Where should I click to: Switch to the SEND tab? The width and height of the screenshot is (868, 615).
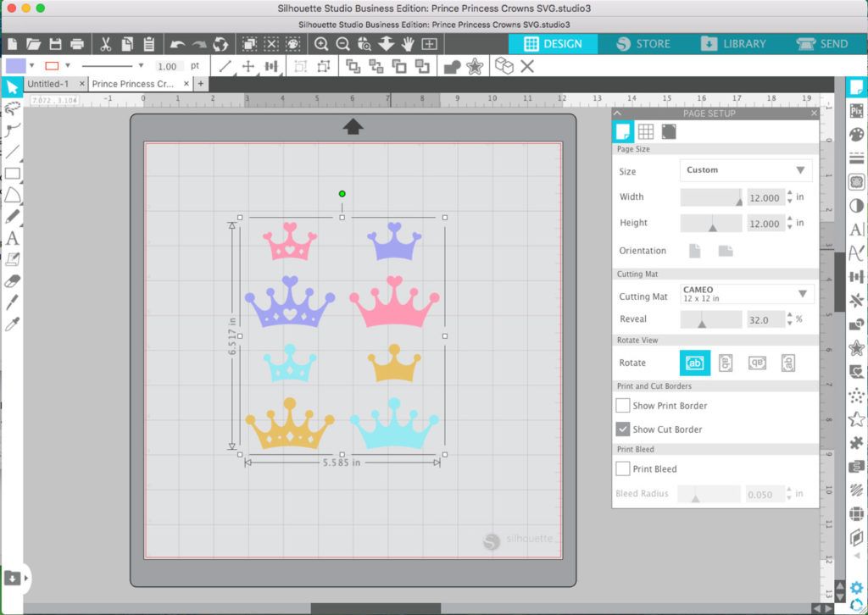pyautogui.click(x=822, y=44)
